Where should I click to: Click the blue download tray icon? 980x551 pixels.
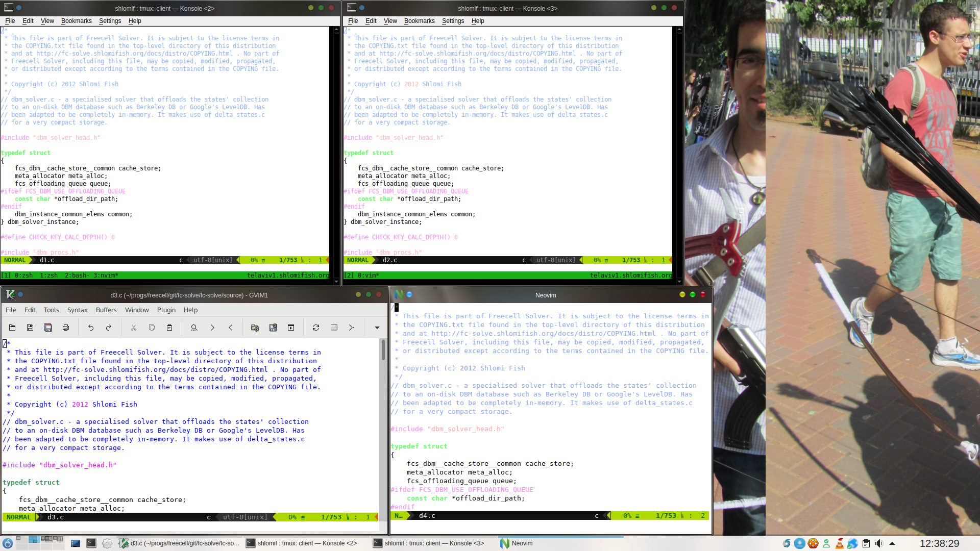point(800,543)
